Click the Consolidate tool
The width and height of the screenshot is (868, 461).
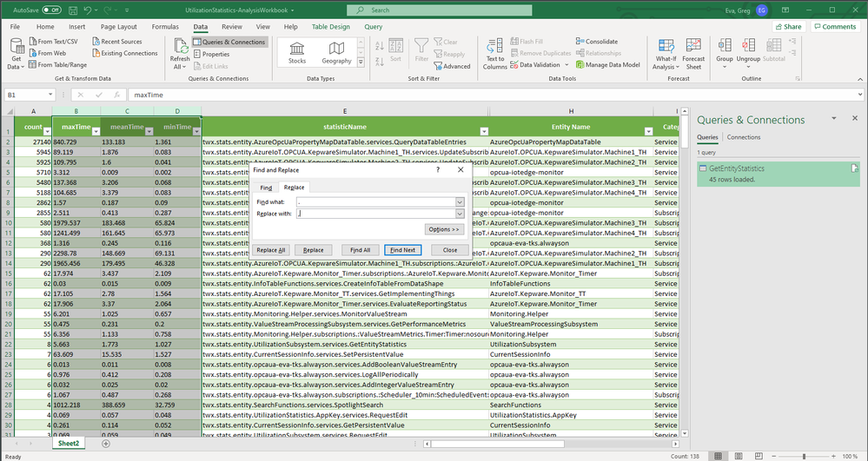tap(597, 42)
